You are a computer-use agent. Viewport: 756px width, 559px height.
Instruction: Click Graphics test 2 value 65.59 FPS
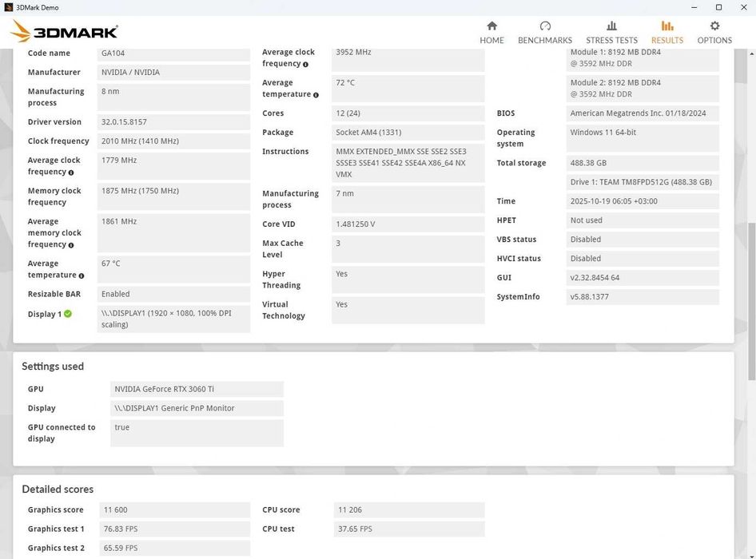174,549
